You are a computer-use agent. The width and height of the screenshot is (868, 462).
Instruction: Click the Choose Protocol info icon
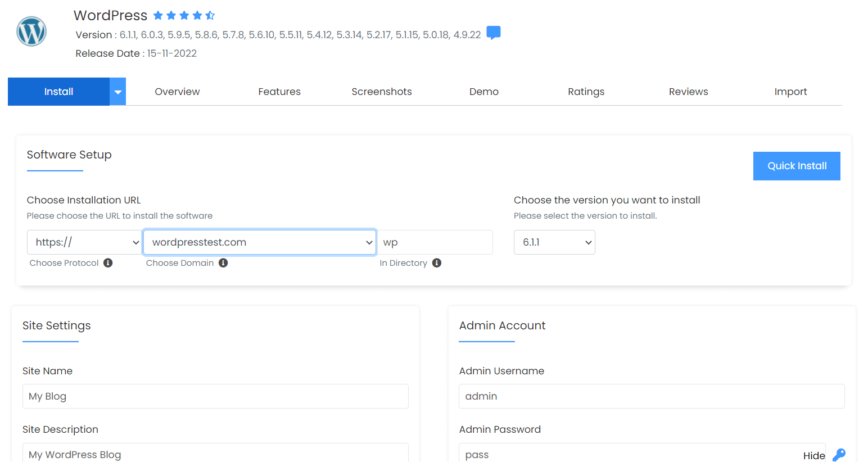108,263
